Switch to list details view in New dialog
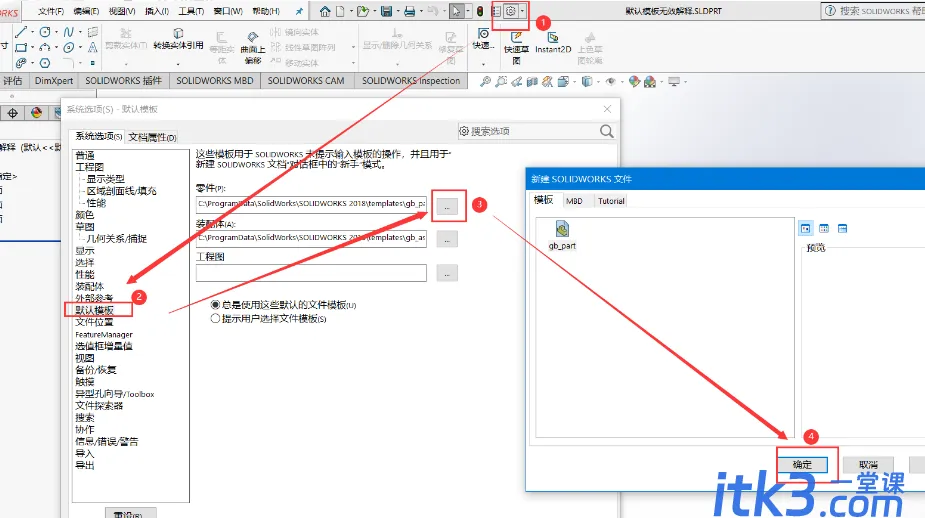This screenshot has height=518, width=925. (x=842, y=228)
